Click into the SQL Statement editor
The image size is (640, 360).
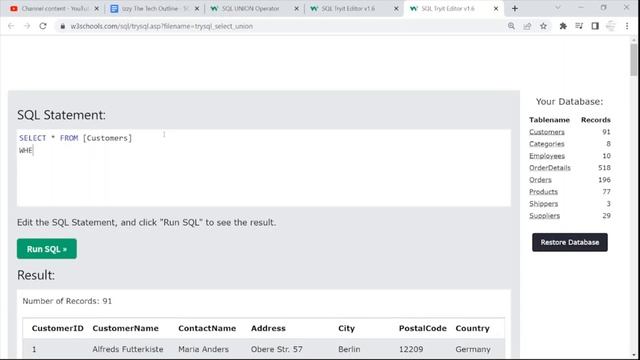tap(264, 168)
